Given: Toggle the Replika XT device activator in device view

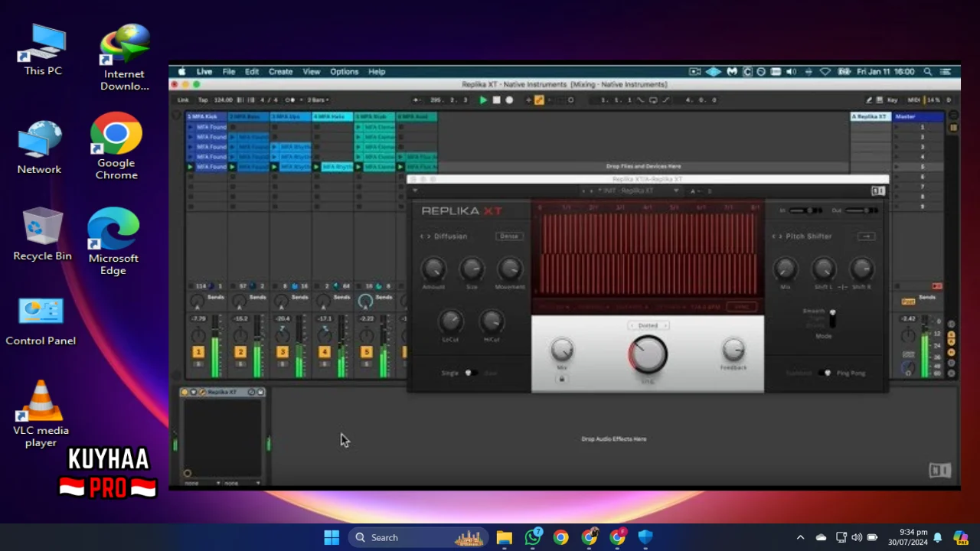Looking at the screenshot, I should pyautogui.click(x=185, y=392).
